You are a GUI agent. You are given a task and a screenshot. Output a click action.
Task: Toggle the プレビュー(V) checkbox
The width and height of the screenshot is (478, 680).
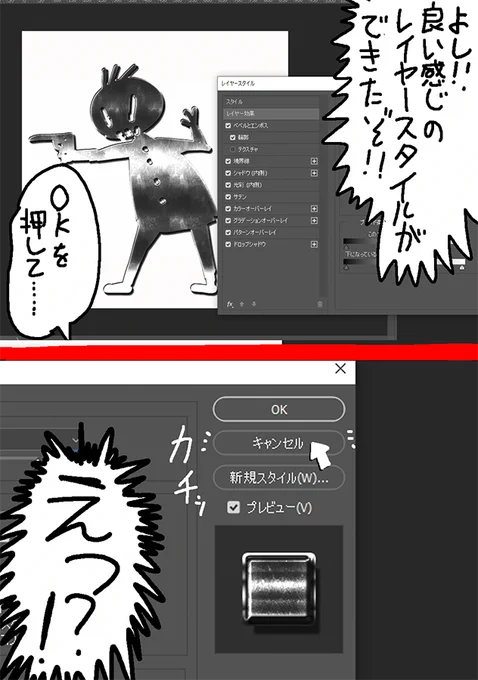tap(234, 507)
